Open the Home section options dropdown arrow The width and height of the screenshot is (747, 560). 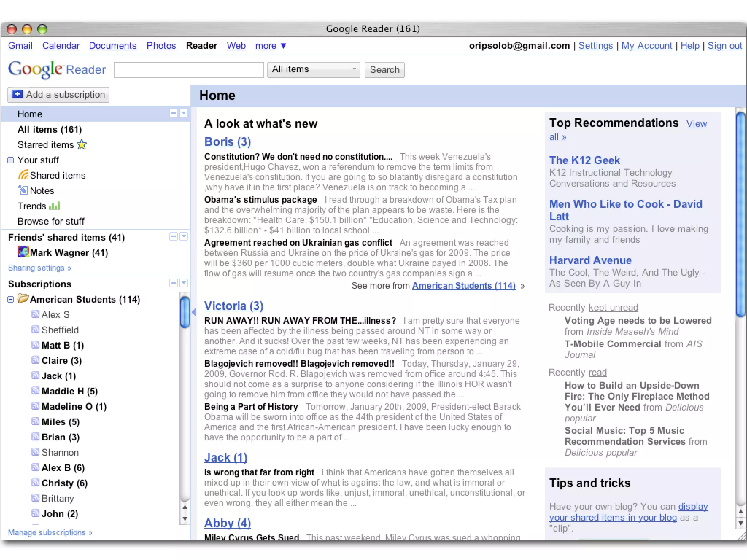click(x=184, y=113)
